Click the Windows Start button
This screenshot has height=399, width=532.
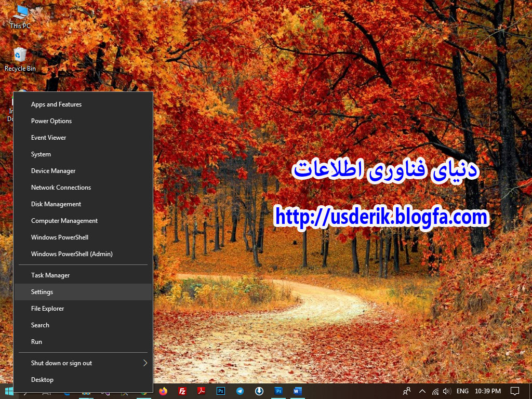(9, 391)
